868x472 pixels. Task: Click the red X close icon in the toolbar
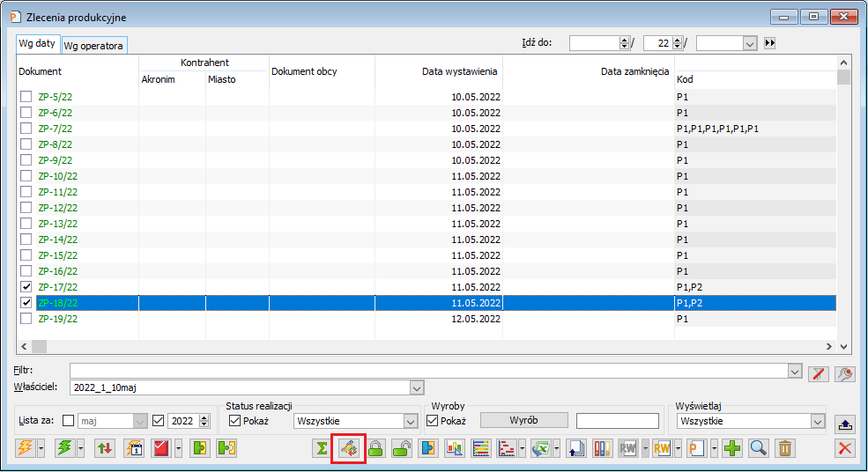tap(845, 447)
